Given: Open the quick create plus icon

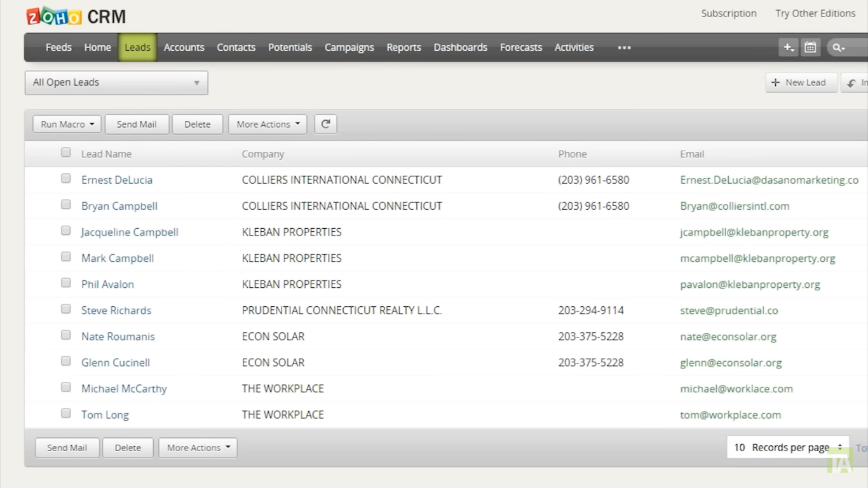Looking at the screenshot, I should click(x=789, y=48).
